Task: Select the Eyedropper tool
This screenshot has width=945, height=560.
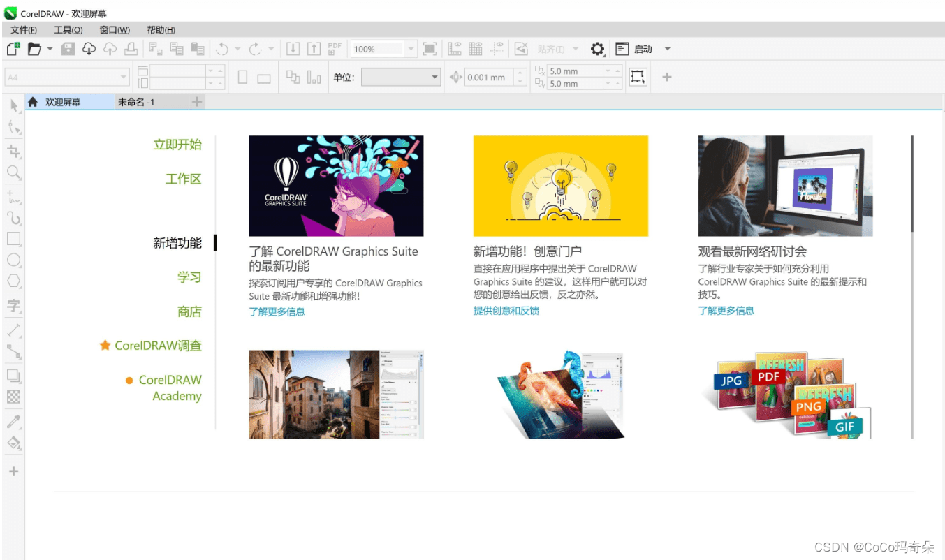Action: click(13, 421)
